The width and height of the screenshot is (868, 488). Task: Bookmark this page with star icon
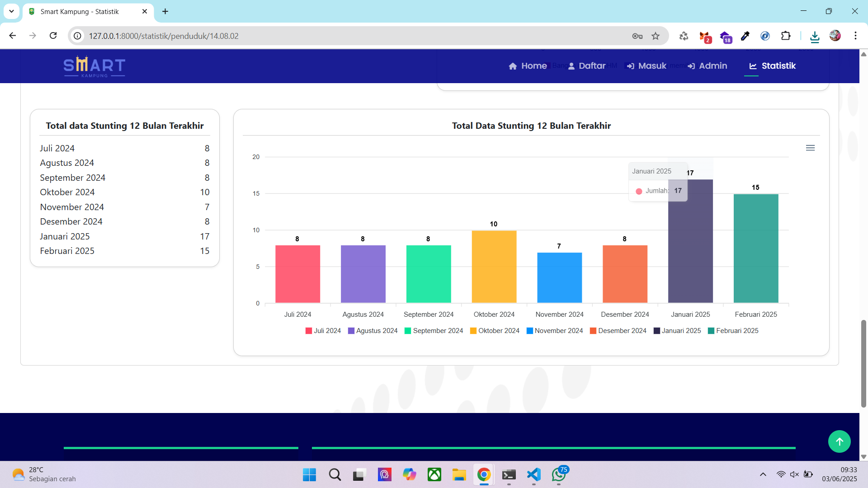pos(656,36)
